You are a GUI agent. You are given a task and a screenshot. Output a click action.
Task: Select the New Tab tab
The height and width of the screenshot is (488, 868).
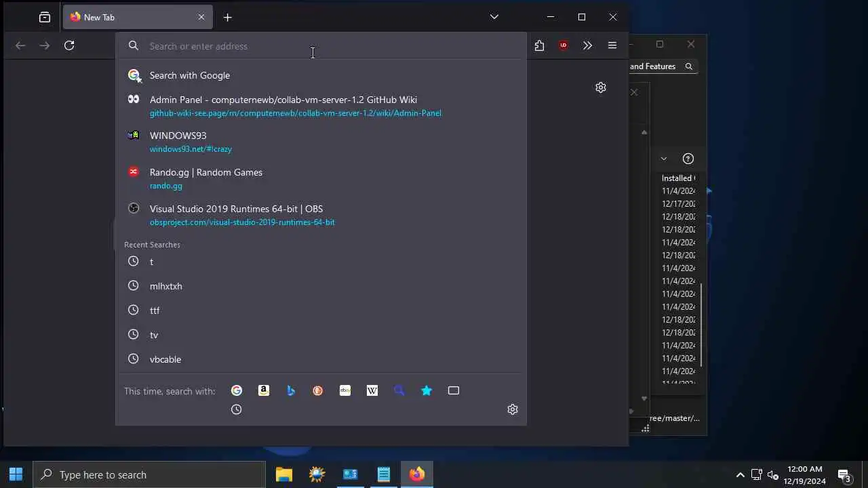pos(138,17)
